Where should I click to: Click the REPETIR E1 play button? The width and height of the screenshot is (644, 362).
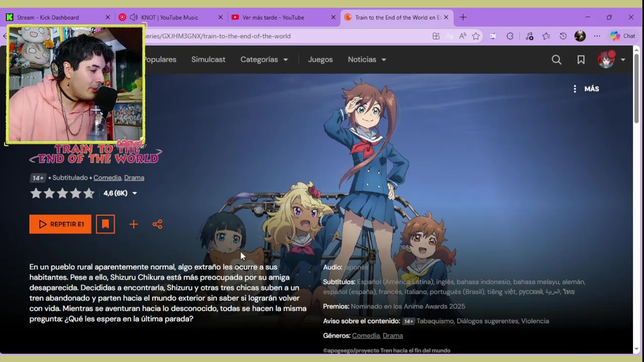[x=60, y=224]
